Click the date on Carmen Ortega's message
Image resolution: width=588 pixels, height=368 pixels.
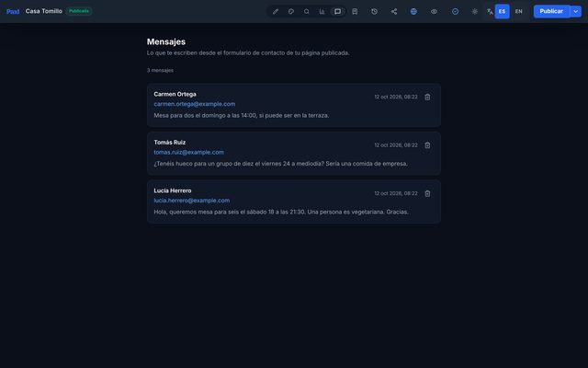point(396,97)
